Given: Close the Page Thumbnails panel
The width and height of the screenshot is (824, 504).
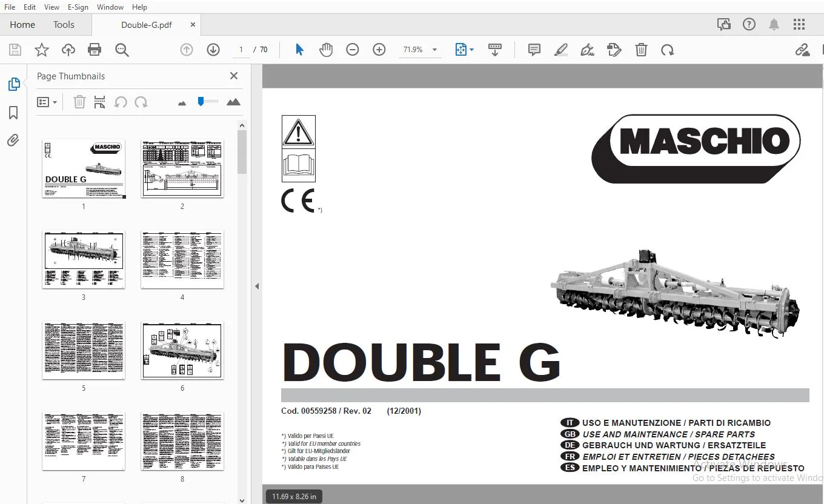Looking at the screenshot, I should 234,76.
